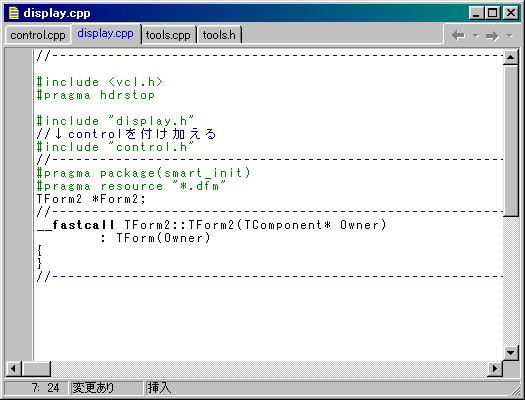Open the tools.cpp tab
The image size is (525, 400).
tap(168, 35)
